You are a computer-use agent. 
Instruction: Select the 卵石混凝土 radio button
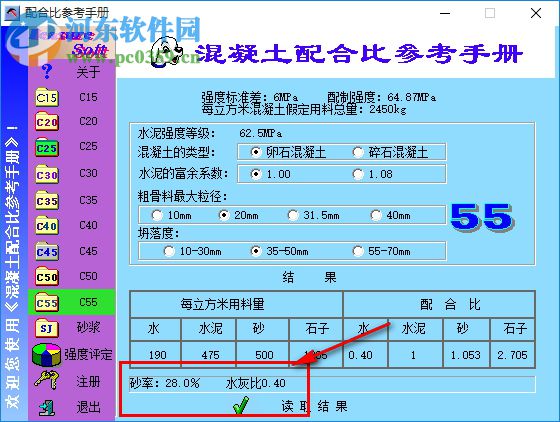[x=256, y=152]
